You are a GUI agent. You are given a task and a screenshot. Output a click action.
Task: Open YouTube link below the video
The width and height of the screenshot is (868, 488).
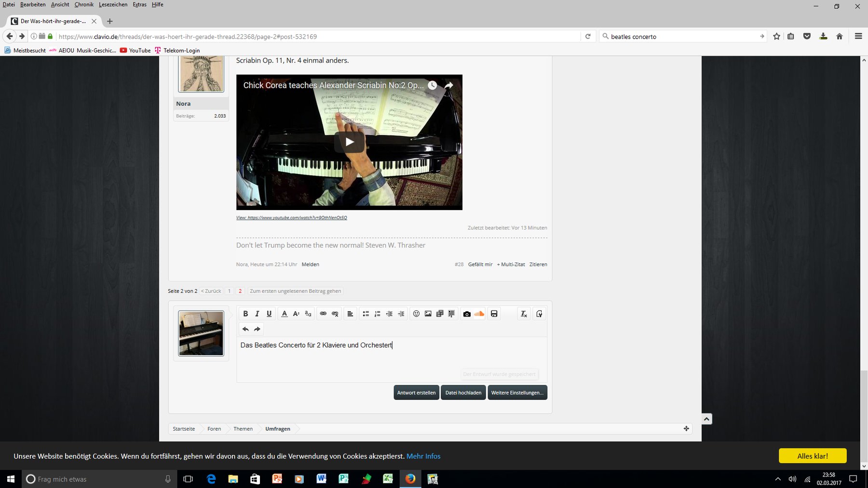click(x=292, y=218)
